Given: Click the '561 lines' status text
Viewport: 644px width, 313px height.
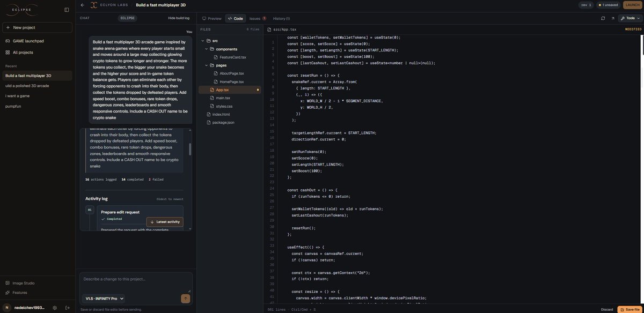Looking at the screenshot, I should tap(277, 309).
